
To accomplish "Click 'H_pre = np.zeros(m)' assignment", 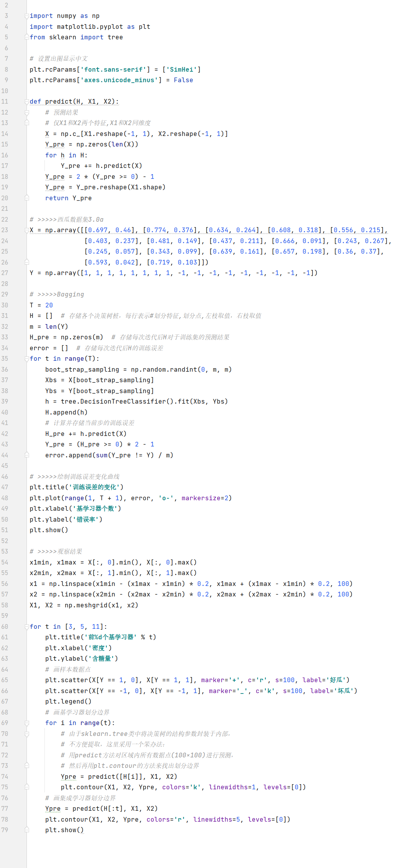I will point(67,337).
